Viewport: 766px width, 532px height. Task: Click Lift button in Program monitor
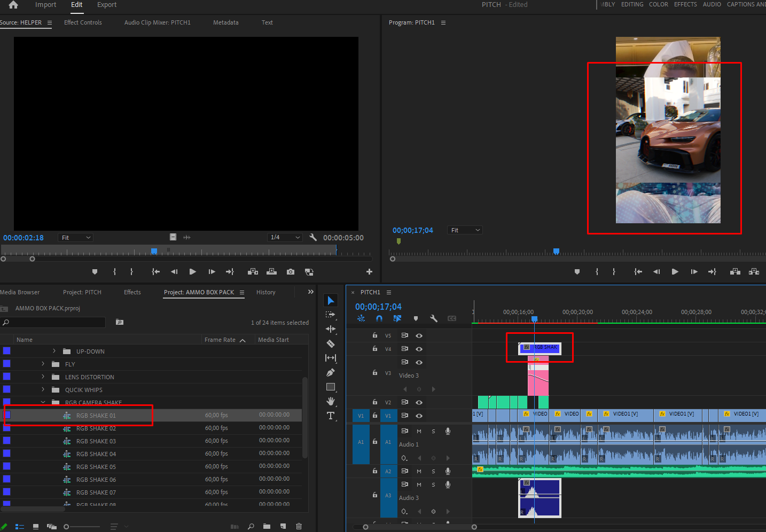735,272
